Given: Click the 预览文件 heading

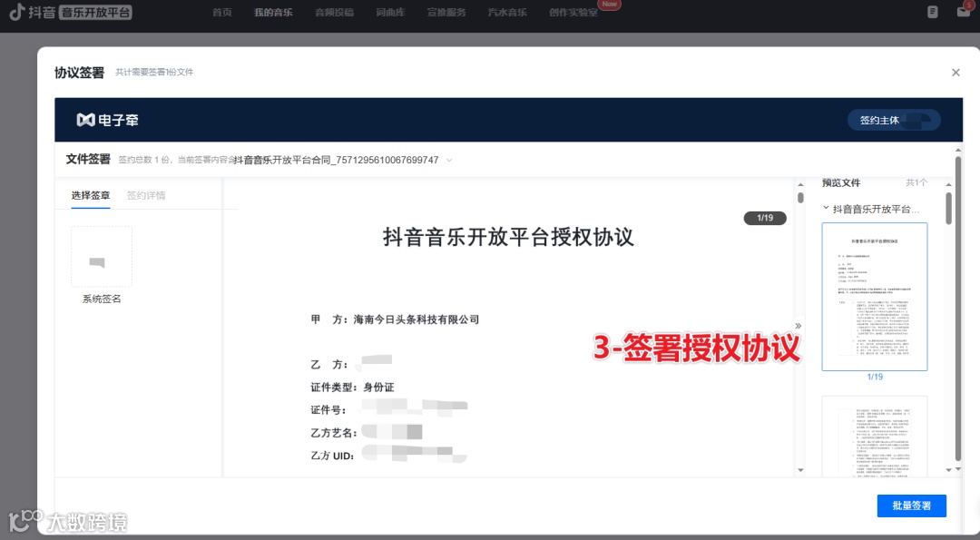Looking at the screenshot, I should coord(840,182).
